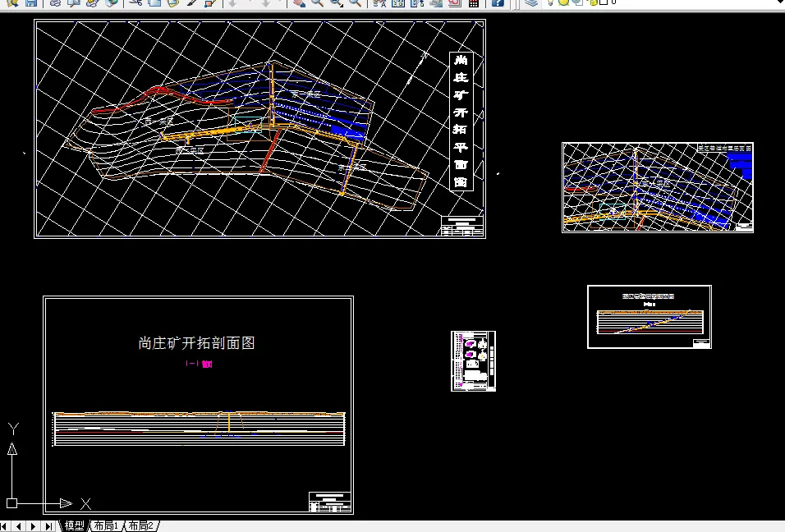Screen dimensions: 785x532
Task: Click the layer color swatch next to 0
Action: [x=604, y=4]
